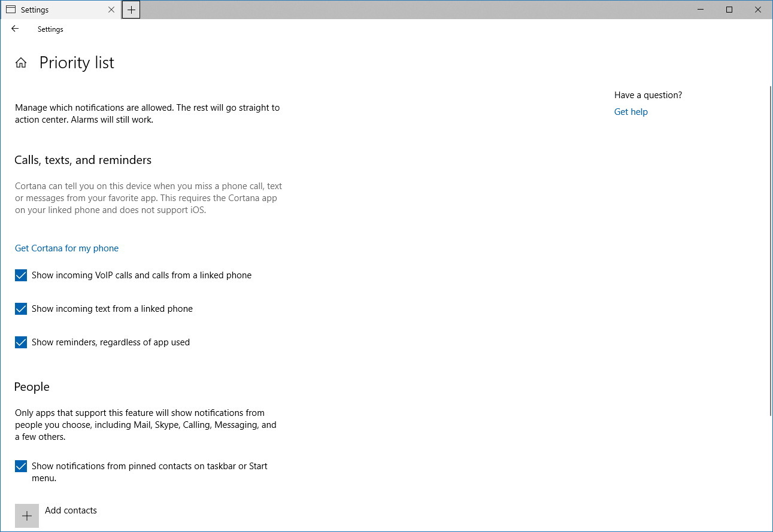Uncheck Show incoming text from linked phone
The height and width of the screenshot is (532, 773).
21,309
